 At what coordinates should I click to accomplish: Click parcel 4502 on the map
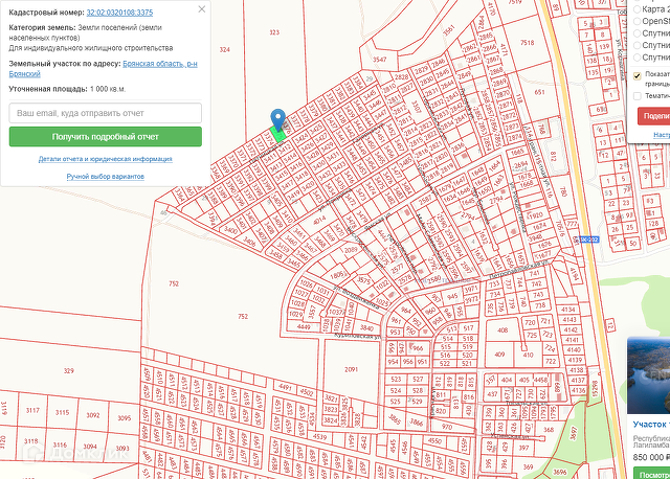tap(306, 392)
